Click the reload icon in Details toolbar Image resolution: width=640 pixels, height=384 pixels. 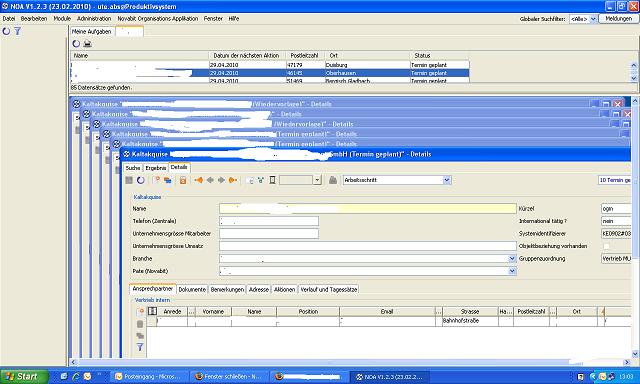point(141,180)
